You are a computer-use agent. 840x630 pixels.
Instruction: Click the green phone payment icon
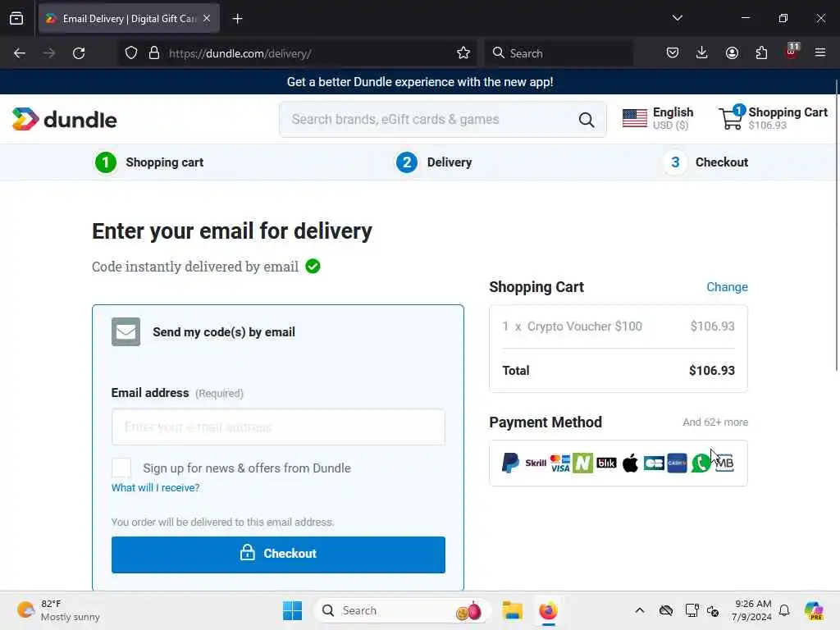click(x=701, y=463)
